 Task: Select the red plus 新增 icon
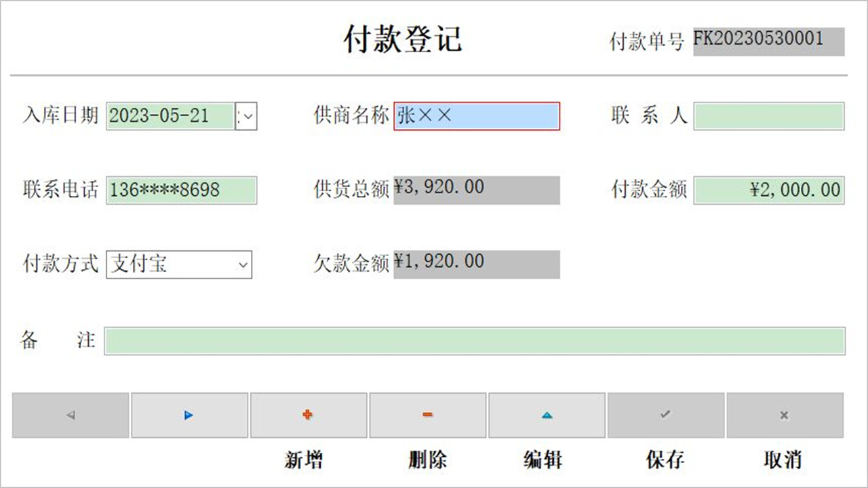coord(308,415)
